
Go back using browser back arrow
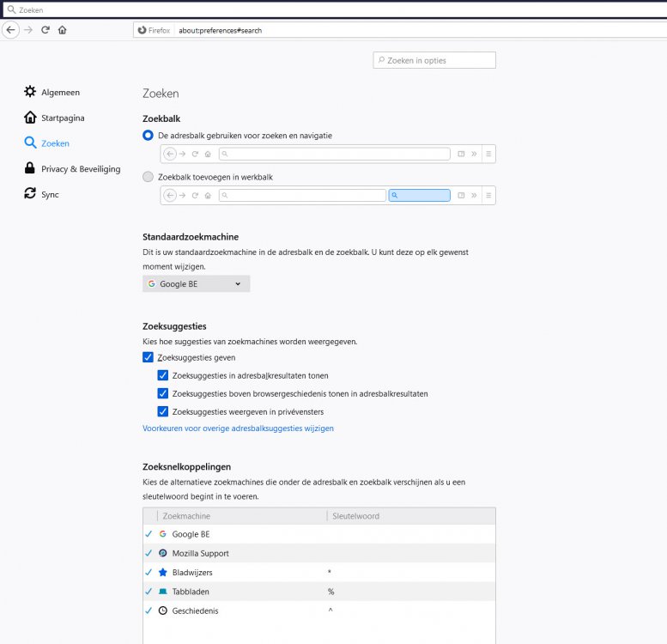pyautogui.click(x=10, y=30)
